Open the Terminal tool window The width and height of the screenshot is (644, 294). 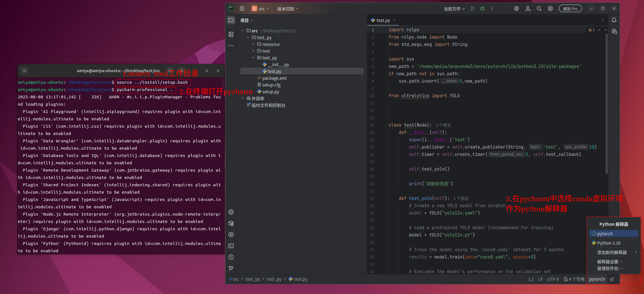231,246
